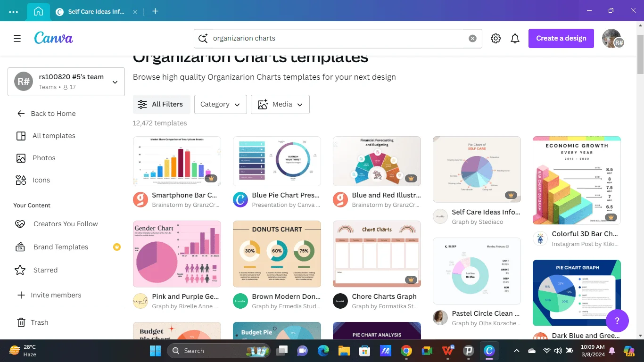Click the heart icon for Creators You Follow

click(20, 224)
